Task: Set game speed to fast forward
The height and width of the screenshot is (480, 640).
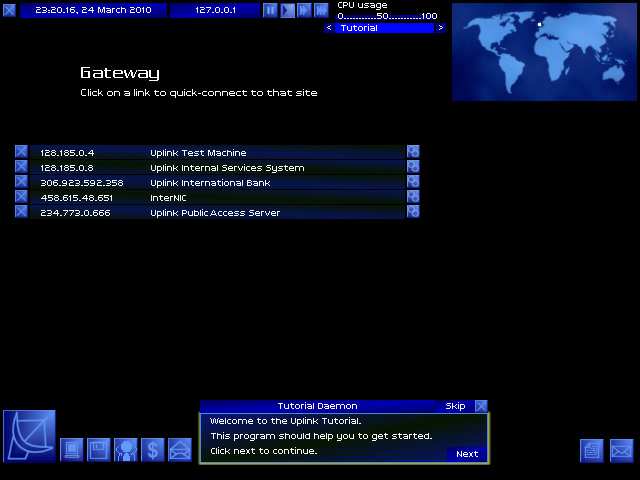Action: pos(304,10)
